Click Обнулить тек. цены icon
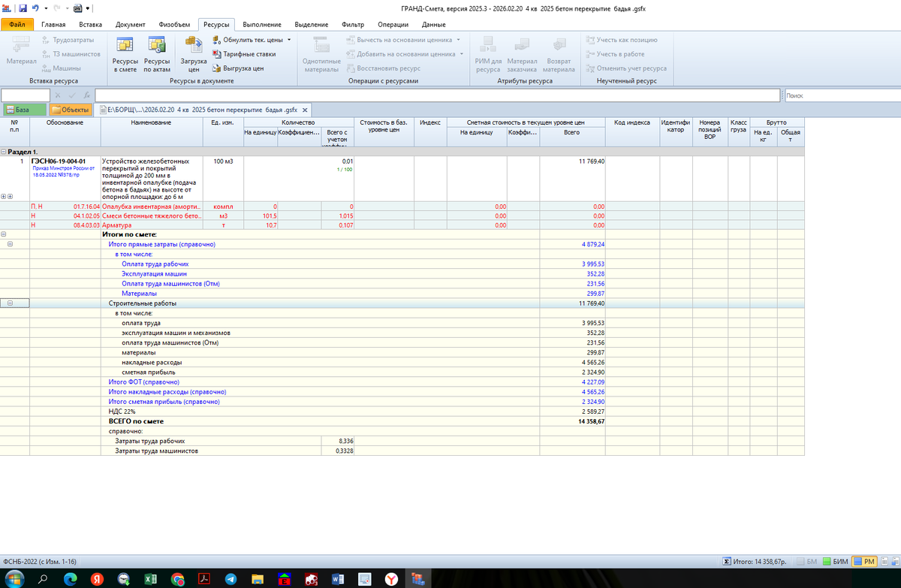The width and height of the screenshot is (901, 588). [216, 40]
